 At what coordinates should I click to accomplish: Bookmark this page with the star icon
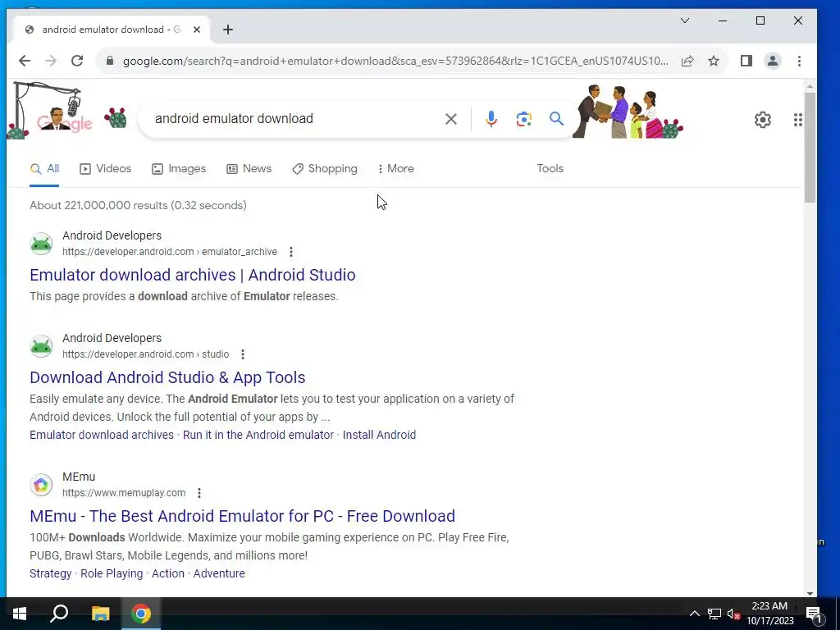click(714, 61)
